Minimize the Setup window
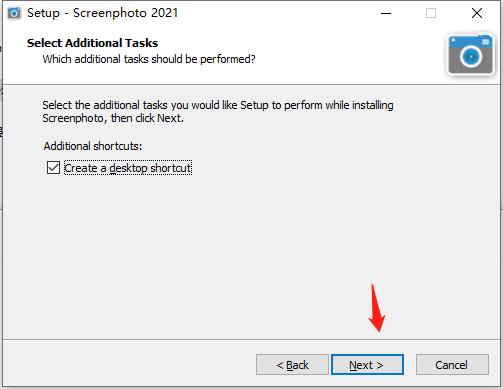 pyautogui.click(x=386, y=13)
